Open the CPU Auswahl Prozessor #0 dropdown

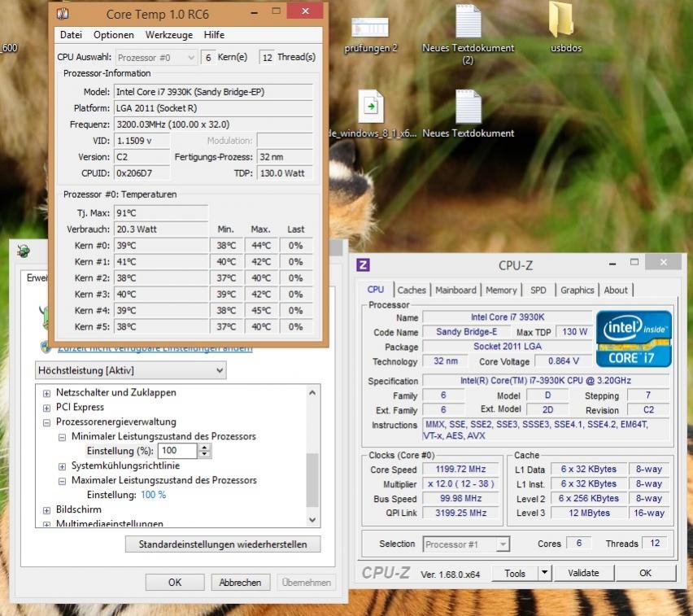click(x=155, y=58)
